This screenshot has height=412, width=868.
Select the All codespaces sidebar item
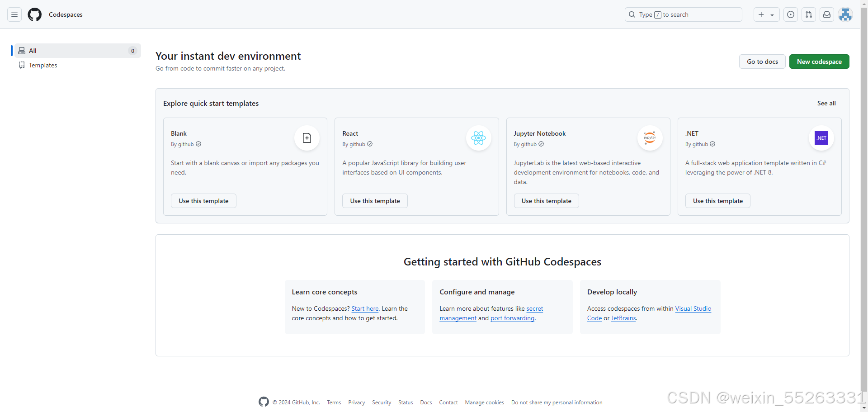[x=78, y=51]
